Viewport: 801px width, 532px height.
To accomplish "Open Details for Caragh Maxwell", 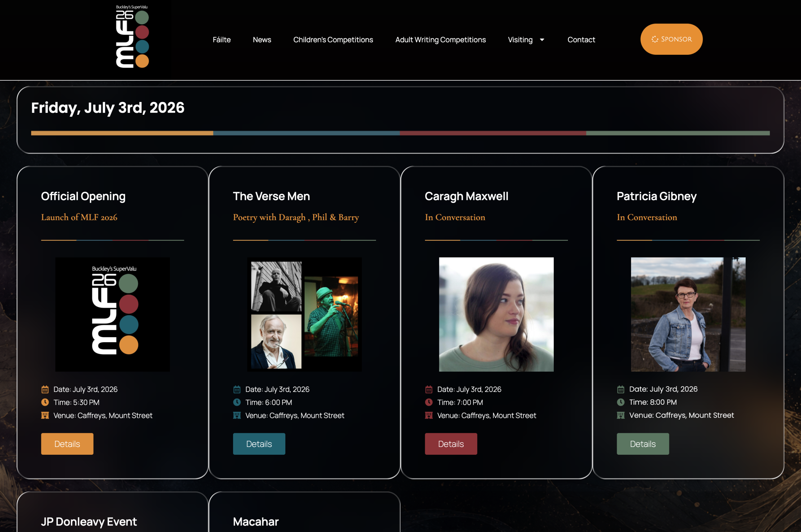I will (x=451, y=444).
